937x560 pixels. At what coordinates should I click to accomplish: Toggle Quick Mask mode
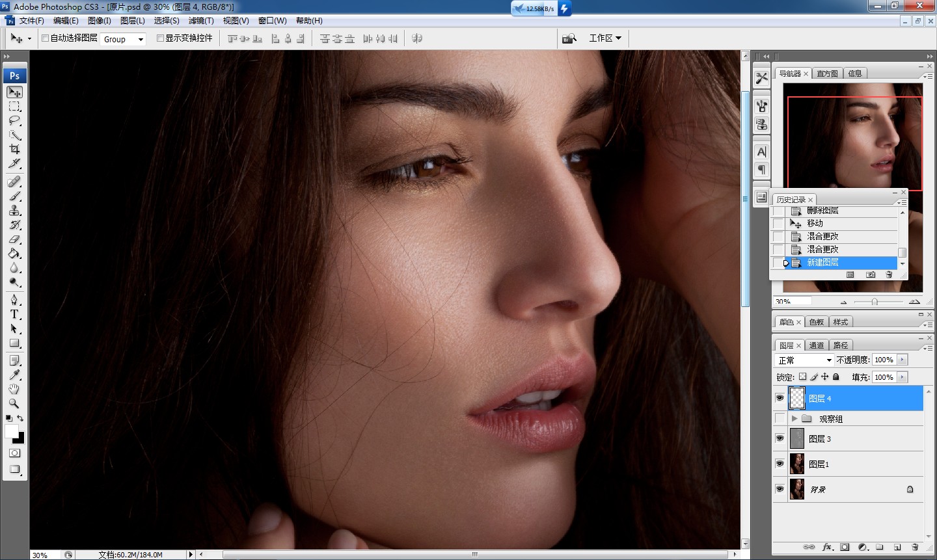point(14,453)
